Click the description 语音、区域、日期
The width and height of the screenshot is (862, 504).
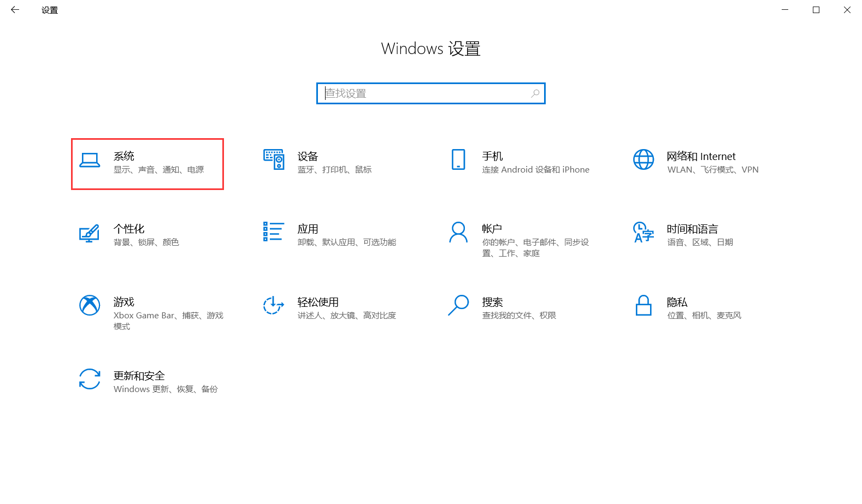pos(700,242)
